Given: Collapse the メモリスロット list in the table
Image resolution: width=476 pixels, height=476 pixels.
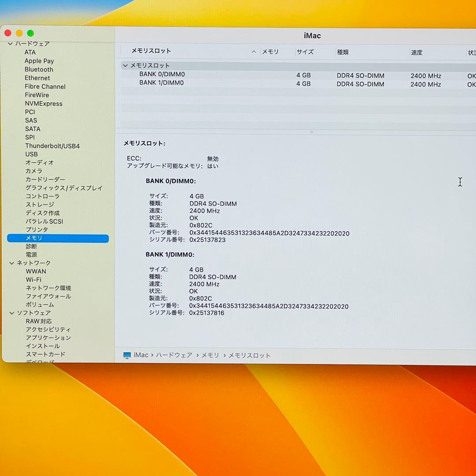Looking at the screenshot, I should [125, 65].
